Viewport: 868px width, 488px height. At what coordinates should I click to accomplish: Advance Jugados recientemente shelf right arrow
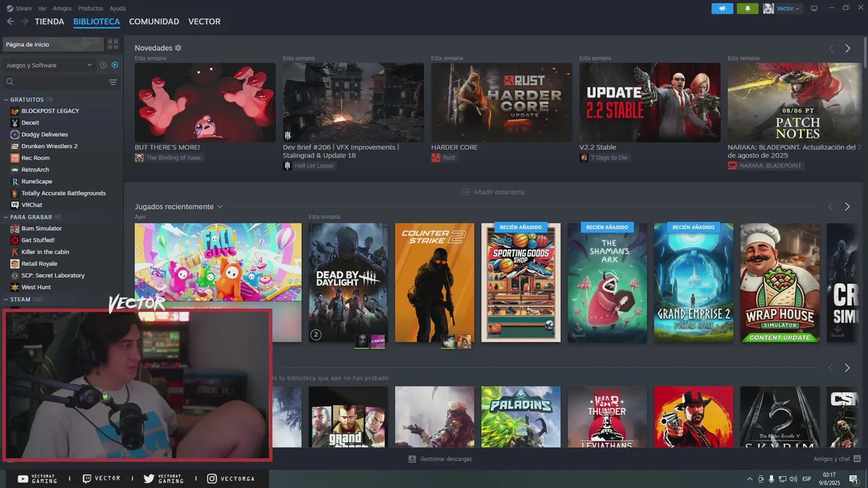(847, 207)
